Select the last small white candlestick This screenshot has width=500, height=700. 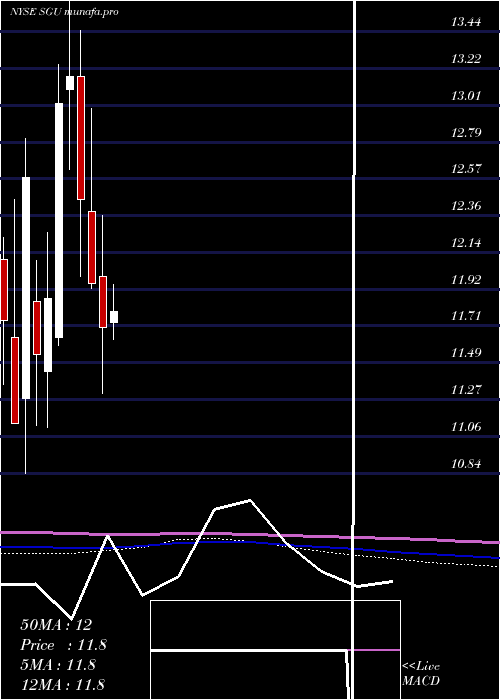click(114, 317)
